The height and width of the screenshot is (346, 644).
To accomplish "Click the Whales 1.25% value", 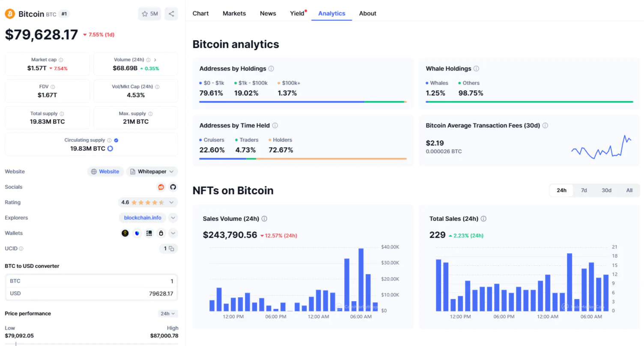I will (435, 93).
